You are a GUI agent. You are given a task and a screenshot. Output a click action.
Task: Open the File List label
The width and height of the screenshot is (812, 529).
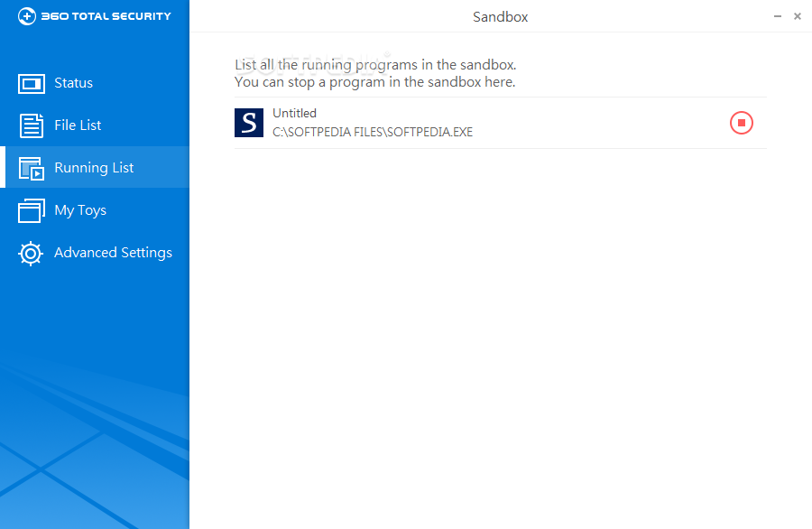click(x=78, y=125)
